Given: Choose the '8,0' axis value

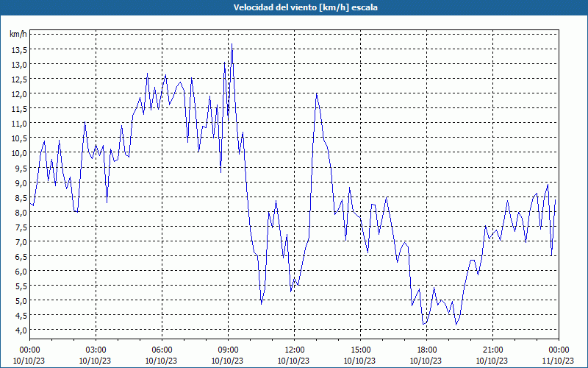Looking at the screenshot, I should coord(21,212).
